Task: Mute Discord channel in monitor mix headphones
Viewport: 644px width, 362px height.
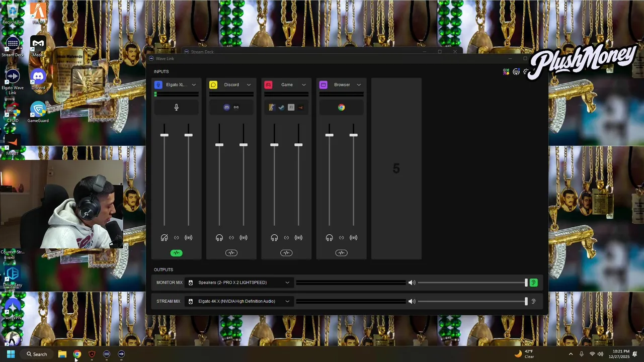Action: pyautogui.click(x=219, y=238)
